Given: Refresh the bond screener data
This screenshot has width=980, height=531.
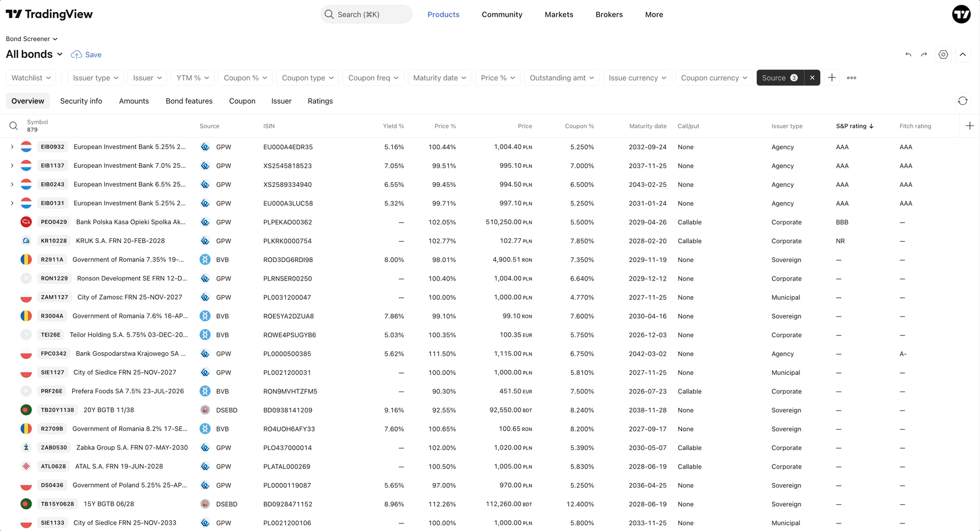Looking at the screenshot, I should pyautogui.click(x=963, y=101).
